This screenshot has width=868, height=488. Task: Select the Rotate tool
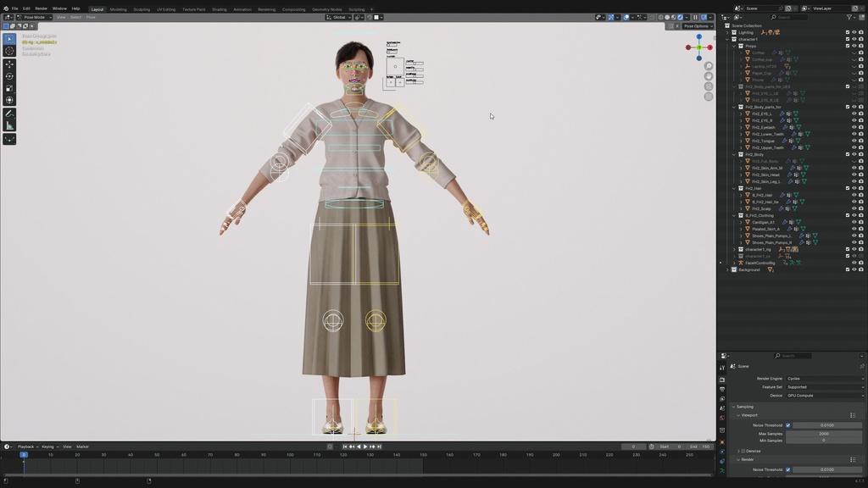tap(8, 76)
